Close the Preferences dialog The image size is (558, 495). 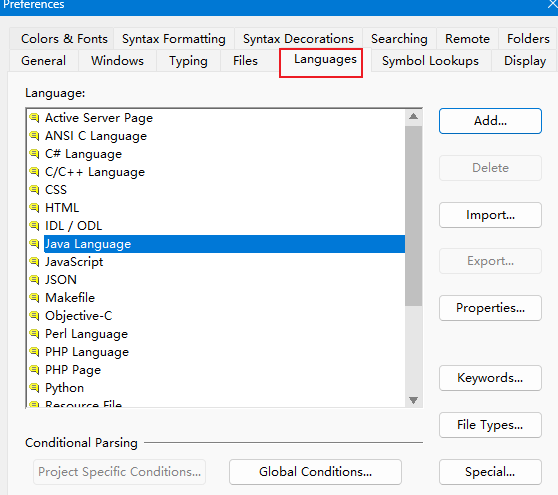[553, 4]
